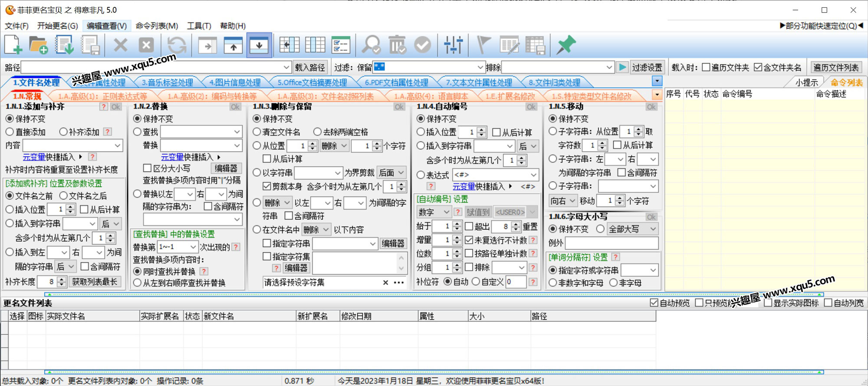This screenshot has height=386, width=868.
Task: Click the 过滤设置 button
Action: pyautogui.click(x=647, y=67)
